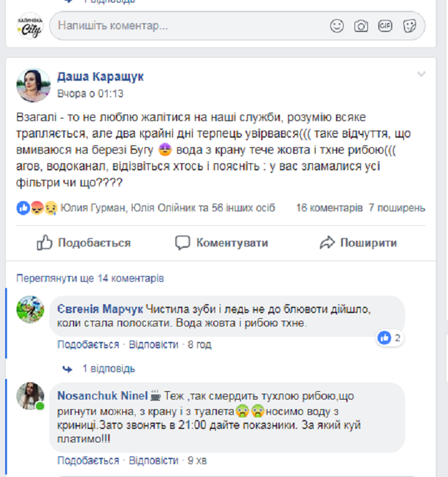Click the Коментувати speech bubble icon

(182, 243)
